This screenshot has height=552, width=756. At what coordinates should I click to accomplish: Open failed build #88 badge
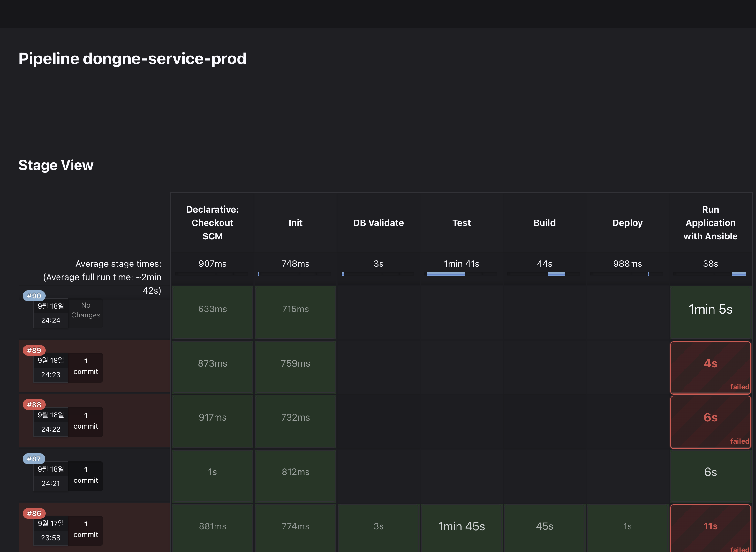click(34, 405)
